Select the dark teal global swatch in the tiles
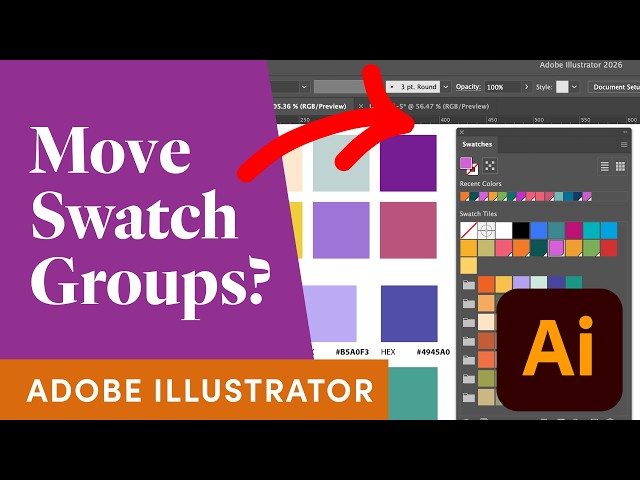This screenshot has width=640, height=480. tap(539, 248)
